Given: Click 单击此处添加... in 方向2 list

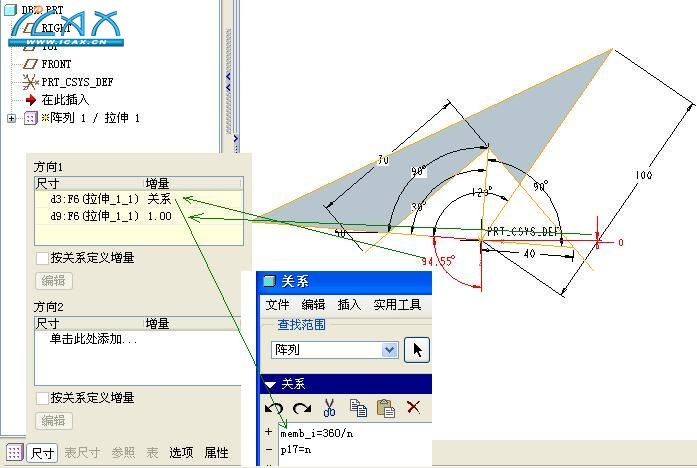Looking at the screenshot, I should click(93, 340).
